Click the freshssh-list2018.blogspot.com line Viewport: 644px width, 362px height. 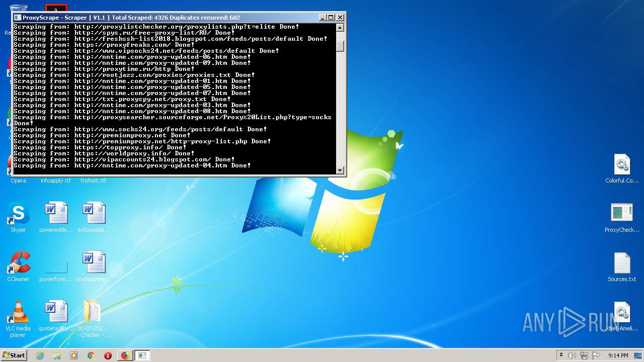pos(171,39)
